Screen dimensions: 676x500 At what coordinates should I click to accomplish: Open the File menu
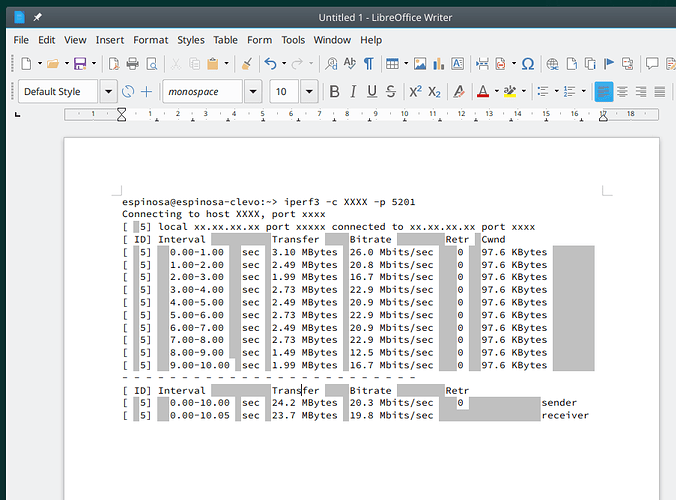[x=21, y=40]
